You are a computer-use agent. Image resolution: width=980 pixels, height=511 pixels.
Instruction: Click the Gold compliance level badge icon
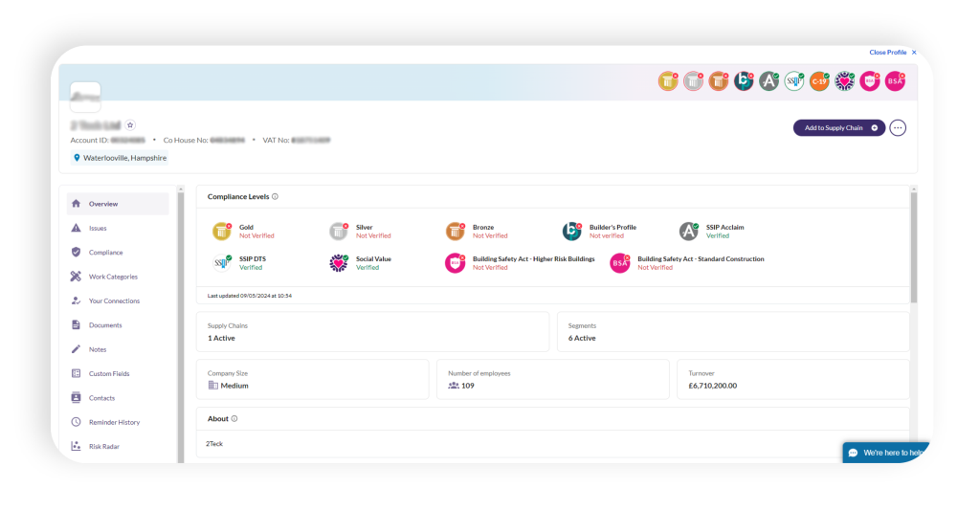221,232
